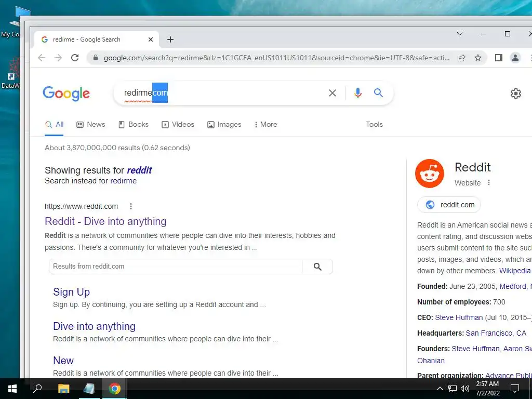Bookmark this page with the star icon
This screenshot has width=532, height=399.
(478, 58)
